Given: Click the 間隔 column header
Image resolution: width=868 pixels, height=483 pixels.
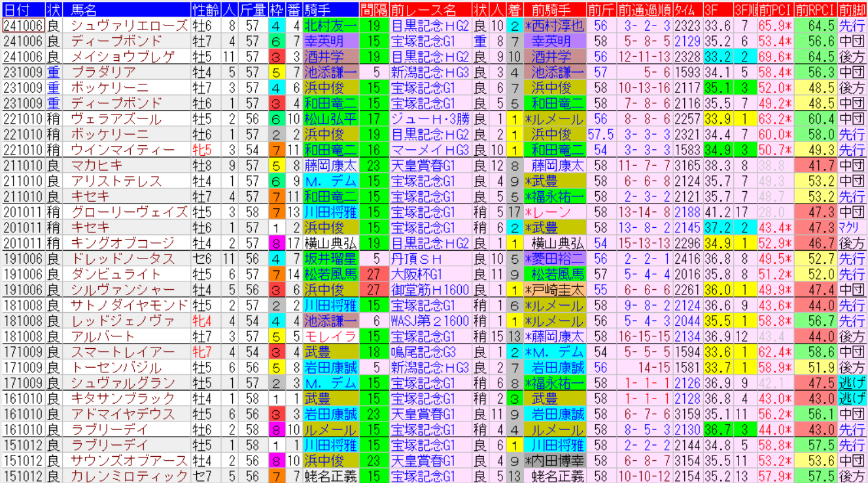Looking at the screenshot, I should click(373, 10).
